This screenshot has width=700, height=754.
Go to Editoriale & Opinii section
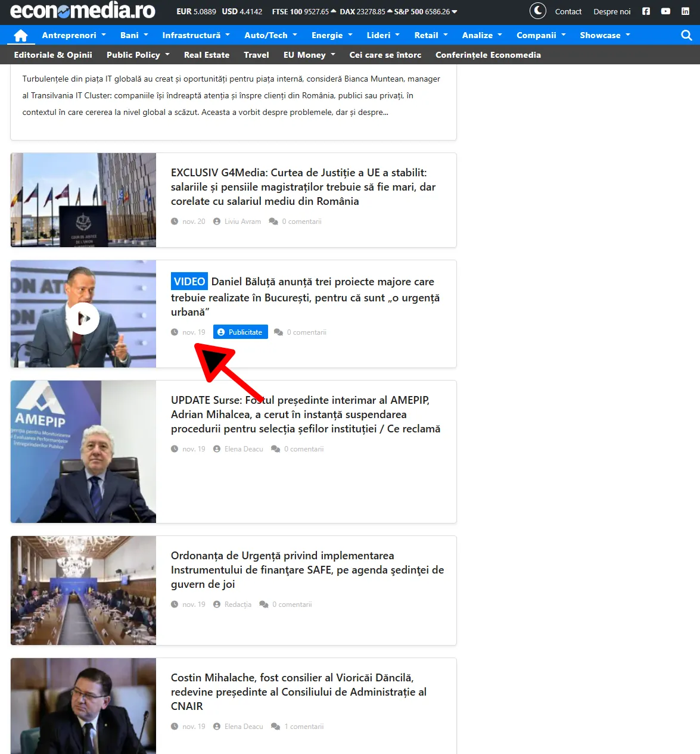tap(53, 55)
